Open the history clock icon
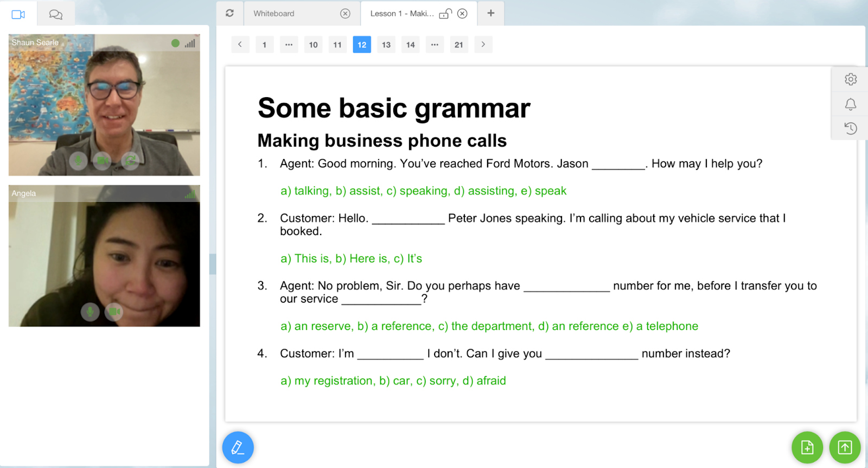 click(850, 128)
